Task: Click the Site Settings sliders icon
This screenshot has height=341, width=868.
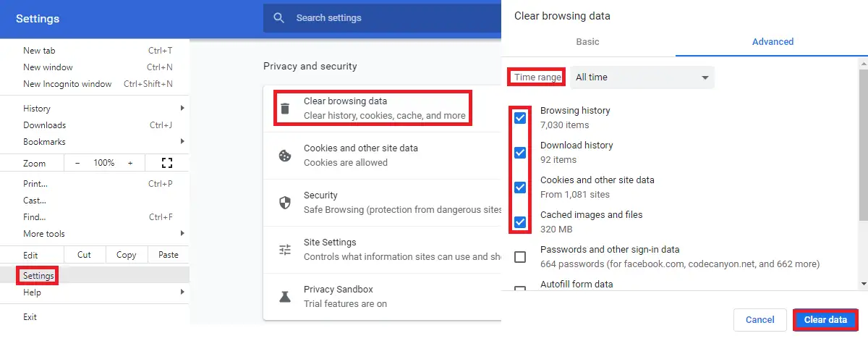Action: [x=285, y=250]
